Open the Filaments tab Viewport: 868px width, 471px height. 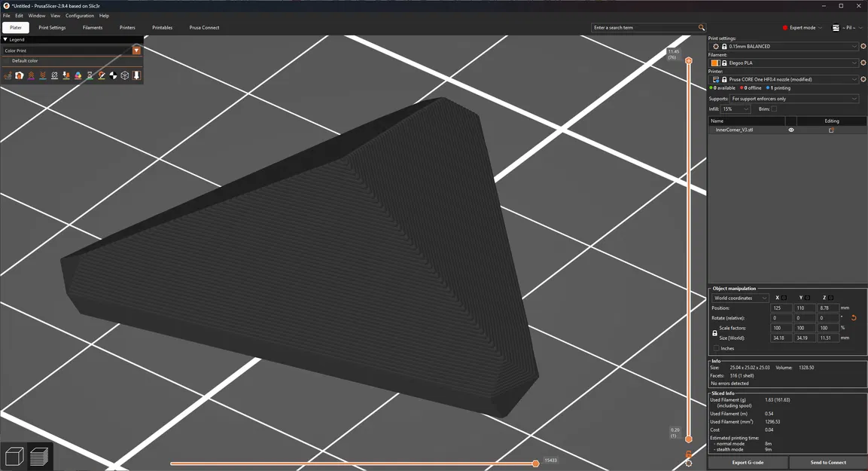pyautogui.click(x=93, y=28)
